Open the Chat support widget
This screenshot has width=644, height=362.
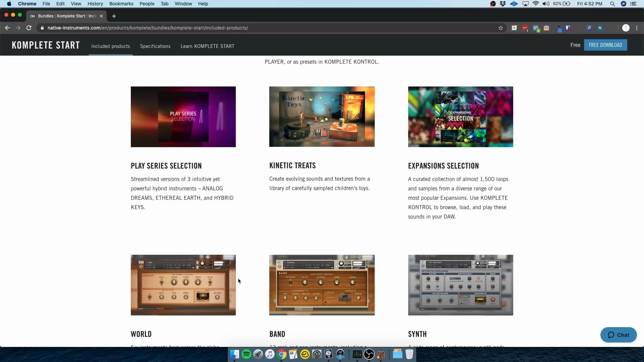pos(619,335)
